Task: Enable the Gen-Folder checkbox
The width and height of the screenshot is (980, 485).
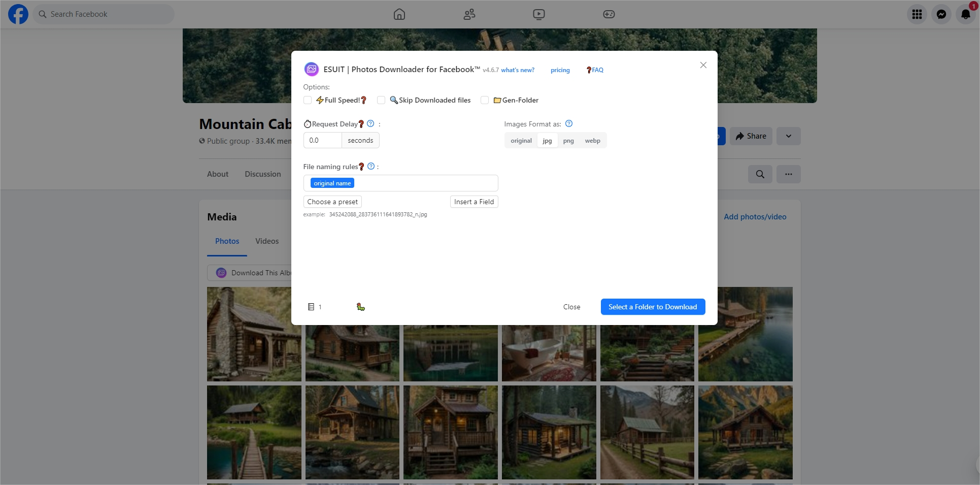Action: (485, 100)
